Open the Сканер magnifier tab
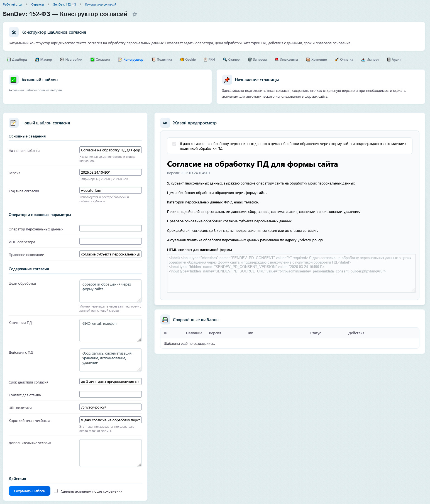 (x=225, y=60)
